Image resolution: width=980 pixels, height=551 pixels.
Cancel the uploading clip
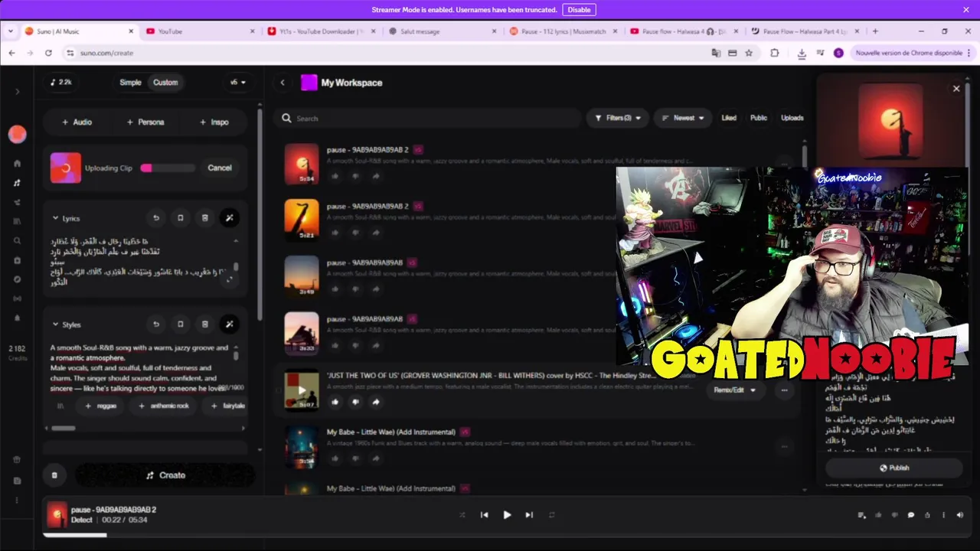pos(220,168)
